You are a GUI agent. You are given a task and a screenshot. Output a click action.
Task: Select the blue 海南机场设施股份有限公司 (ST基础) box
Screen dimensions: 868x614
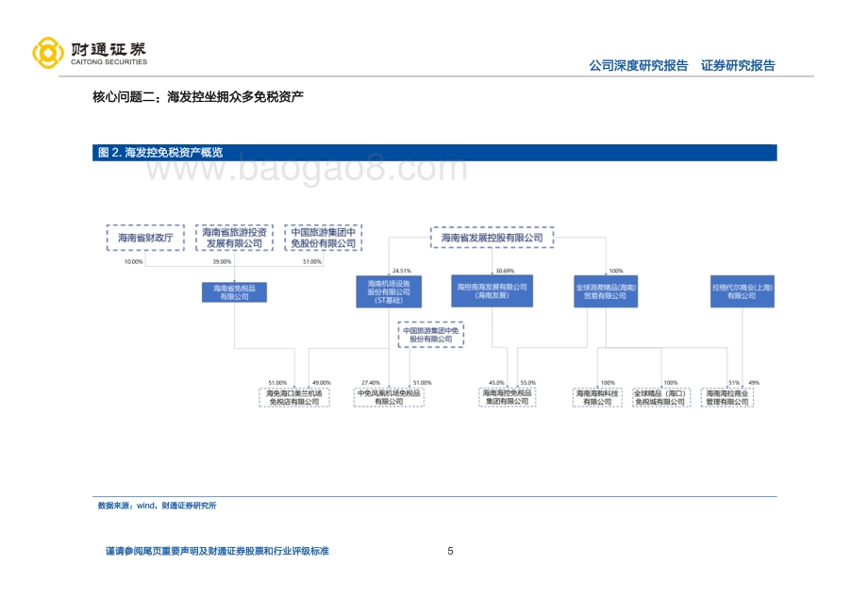pyautogui.click(x=389, y=291)
